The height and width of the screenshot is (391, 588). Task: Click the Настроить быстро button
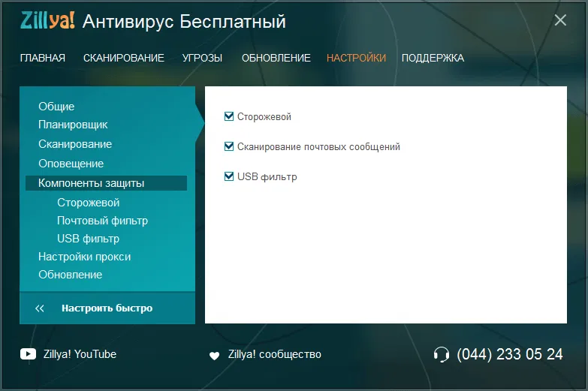point(107,308)
